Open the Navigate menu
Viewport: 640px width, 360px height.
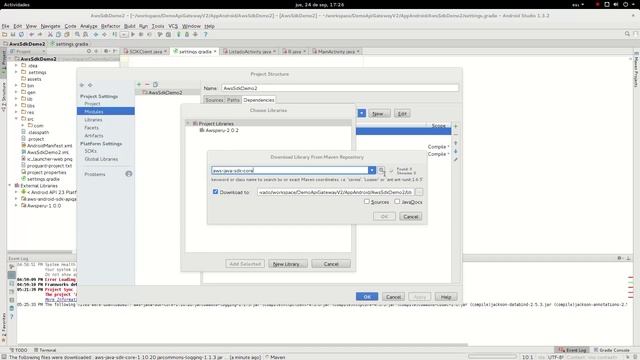coord(50,26)
